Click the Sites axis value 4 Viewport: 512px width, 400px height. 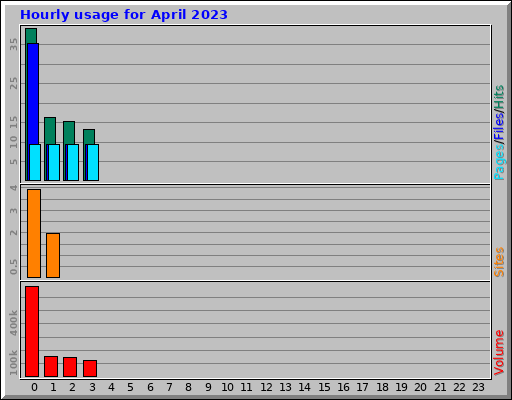pos(13,188)
